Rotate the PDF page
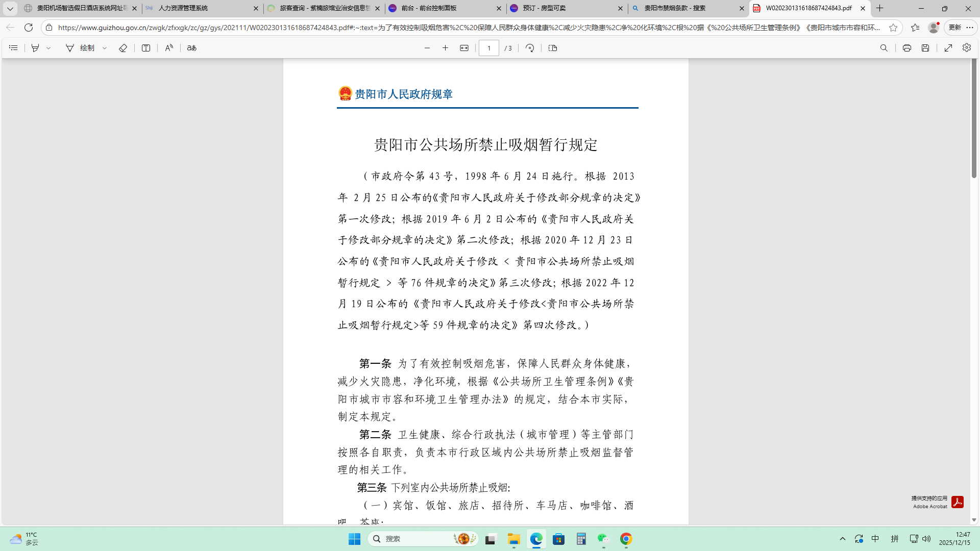The image size is (980, 551). pyautogui.click(x=530, y=48)
